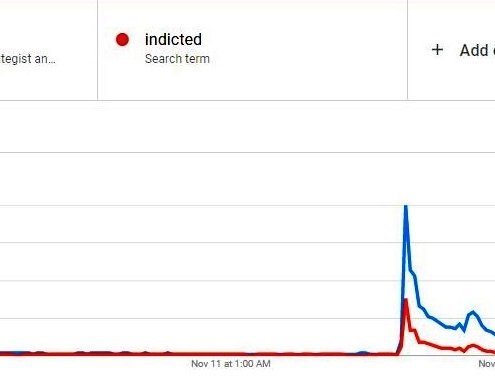Click red line shoulder right after peak

[x=414, y=330]
